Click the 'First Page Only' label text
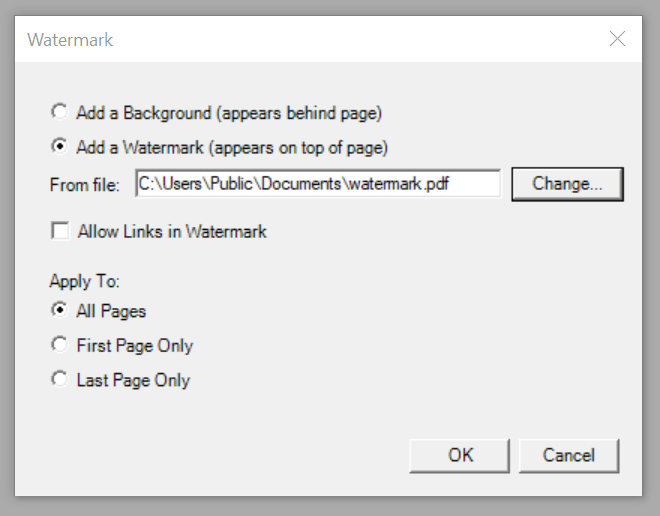This screenshot has height=516, width=660. (135, 345)
